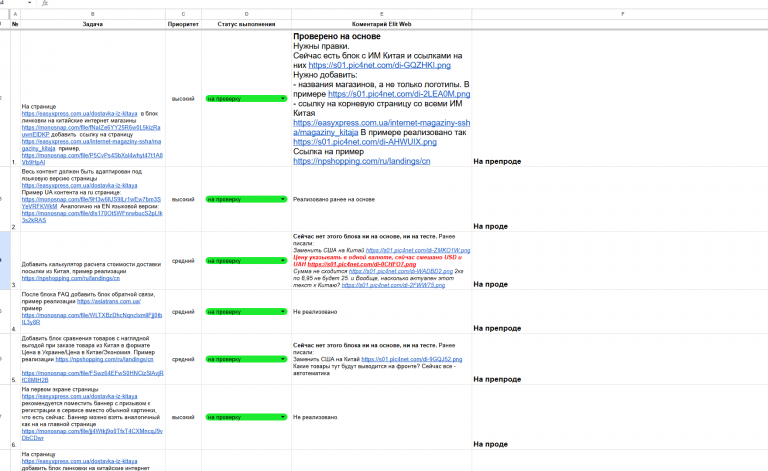The width and height of the screenshot is (768, 471).
Task: Select column F header
Action: point(623,14)
